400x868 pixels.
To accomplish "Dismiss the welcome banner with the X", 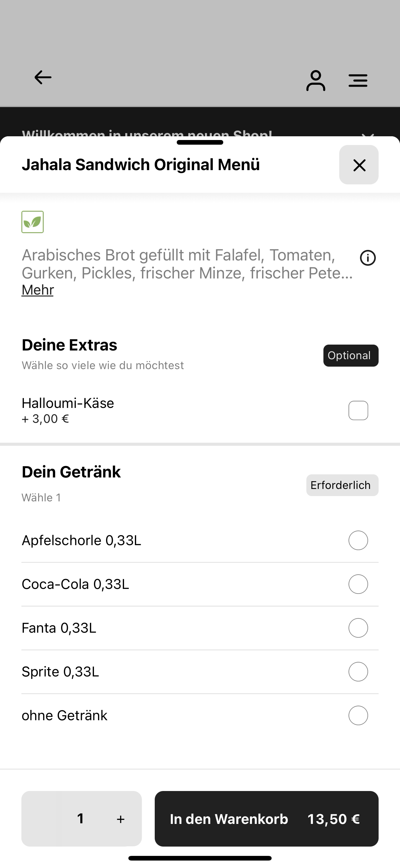I will click(368, 135).
